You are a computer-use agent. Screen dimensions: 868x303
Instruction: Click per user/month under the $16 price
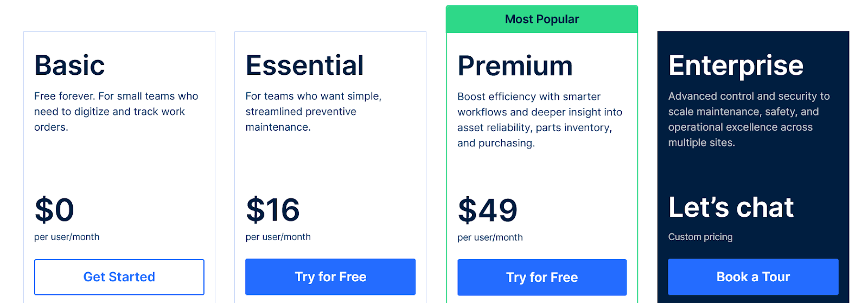[278, 237]
